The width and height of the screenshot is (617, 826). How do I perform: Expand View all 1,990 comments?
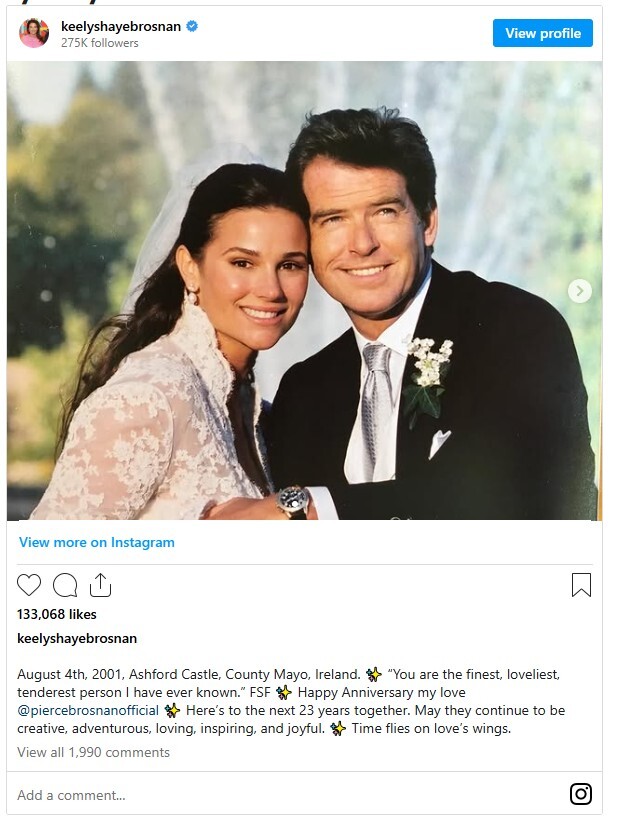pos(93,752)
